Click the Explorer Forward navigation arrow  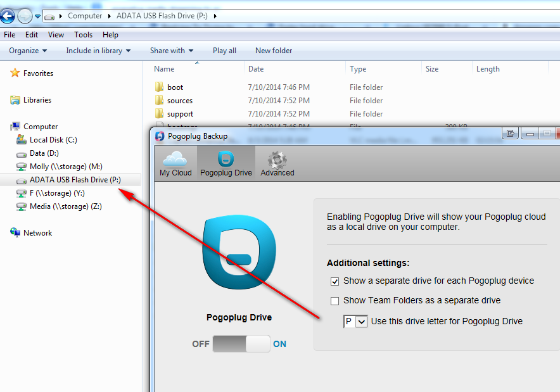(25, 16)
